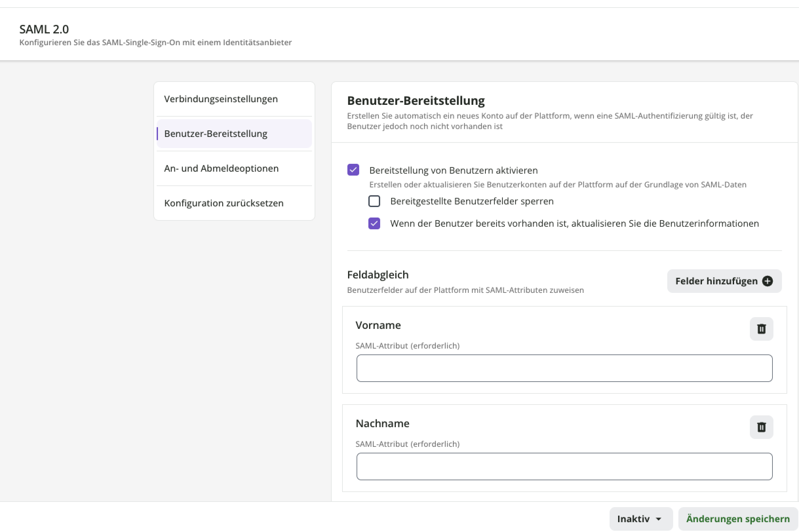Focus the Vorname SAML-Attribut input
The width and height of the screenshot is (799, 532).
564,368
